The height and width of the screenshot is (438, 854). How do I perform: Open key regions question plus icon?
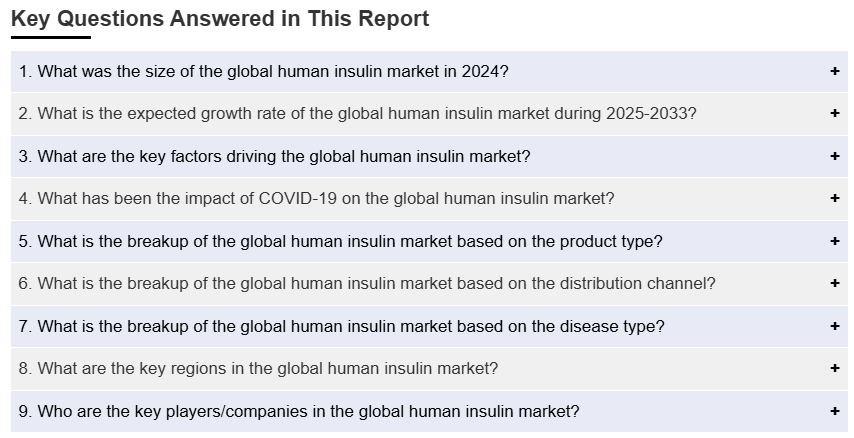point(834,368)
